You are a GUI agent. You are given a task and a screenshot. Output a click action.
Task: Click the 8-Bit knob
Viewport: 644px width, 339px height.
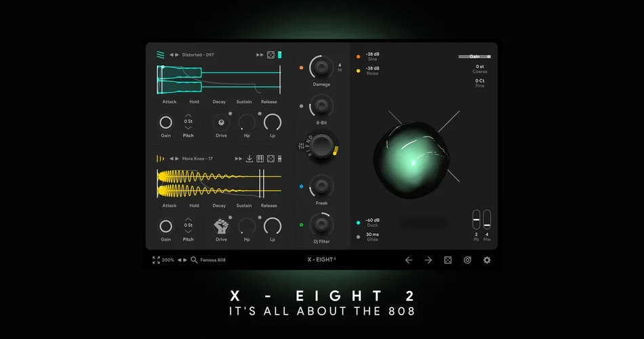click(321, 106)
